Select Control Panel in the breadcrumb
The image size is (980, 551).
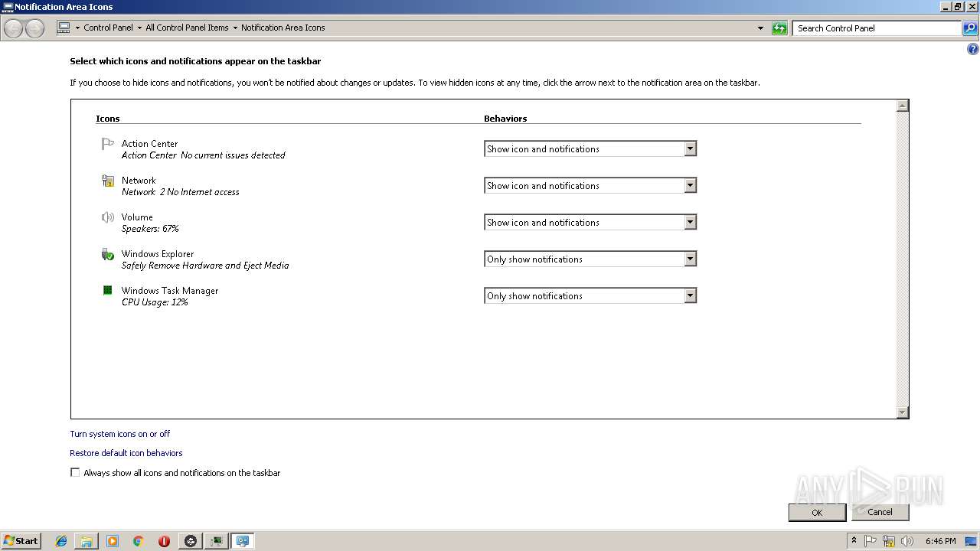tap(108, 28)
